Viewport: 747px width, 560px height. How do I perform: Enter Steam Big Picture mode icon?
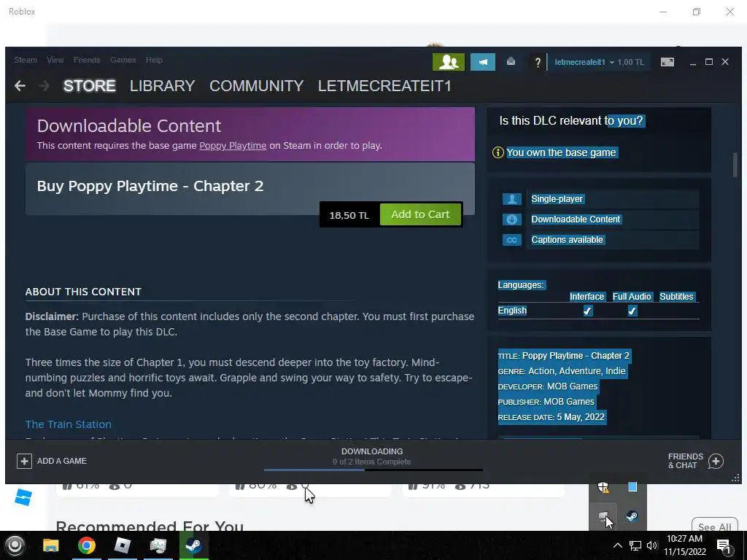667,62
